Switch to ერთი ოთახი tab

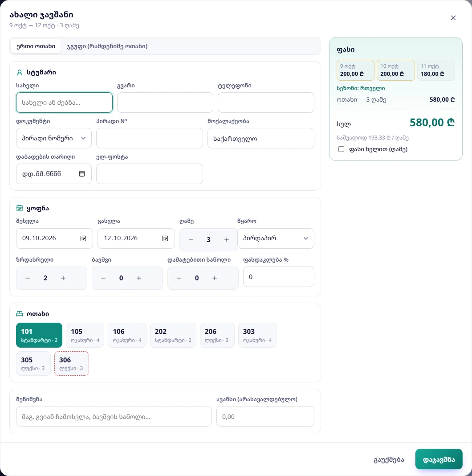tap(36, 46)
